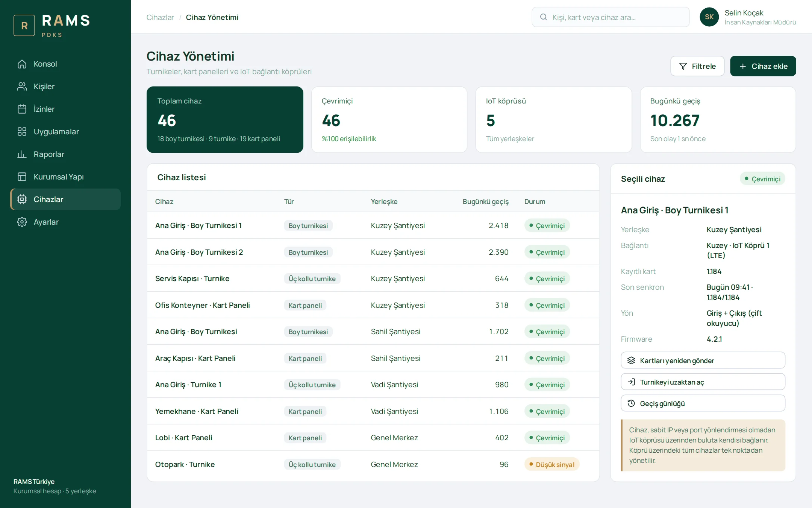Viewport: 812px width, 508px height.
Task: Click the Konsol home icon
Action: pos(22,64)
